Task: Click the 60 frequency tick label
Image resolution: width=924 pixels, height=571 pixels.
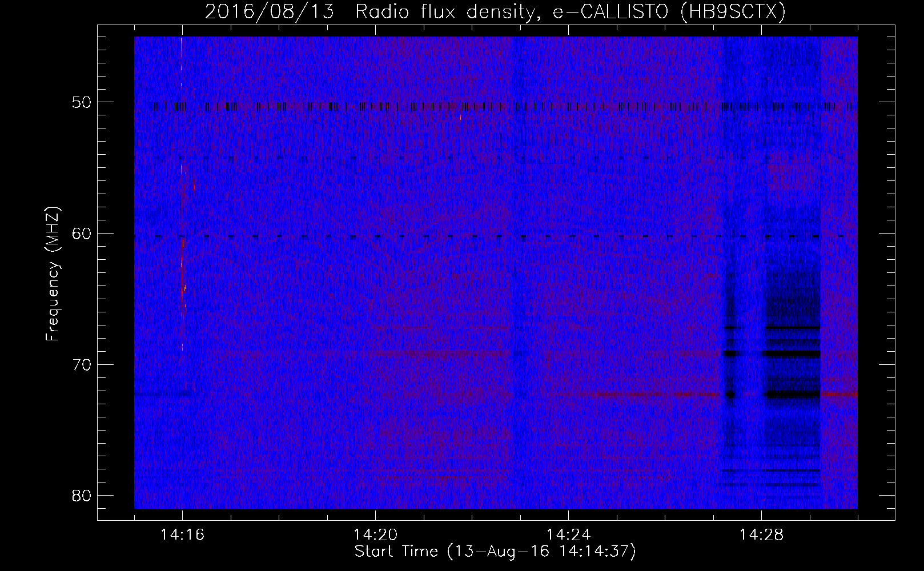Action: tap(82, 234)
